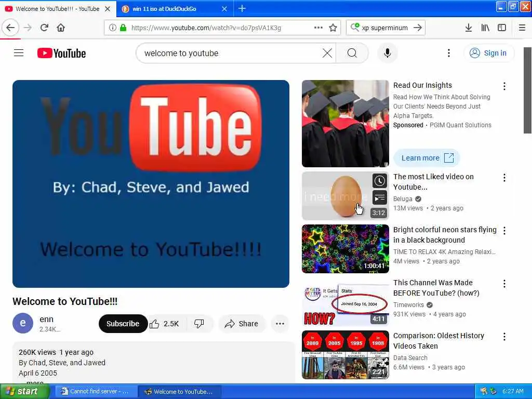Viewport: 532px width, 399px height.
Task: Open options for the Comparison video
Action: 504,337
